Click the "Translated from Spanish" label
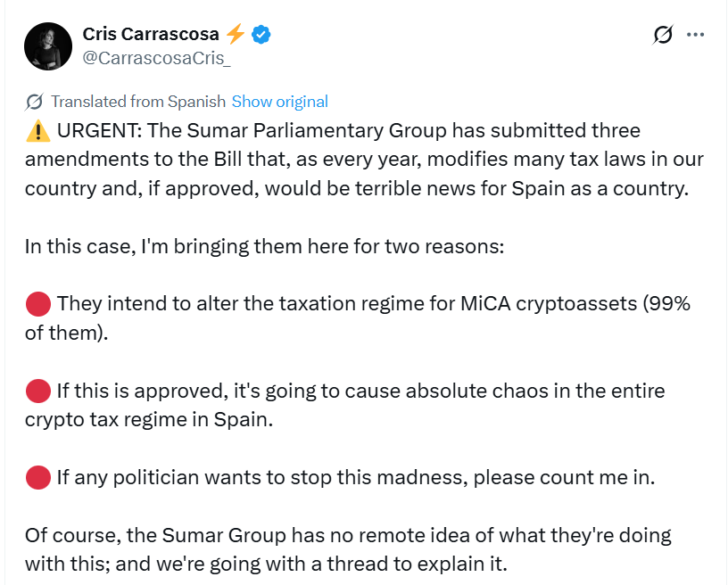The height and width of the screenshot is (585, 728). 139,102
